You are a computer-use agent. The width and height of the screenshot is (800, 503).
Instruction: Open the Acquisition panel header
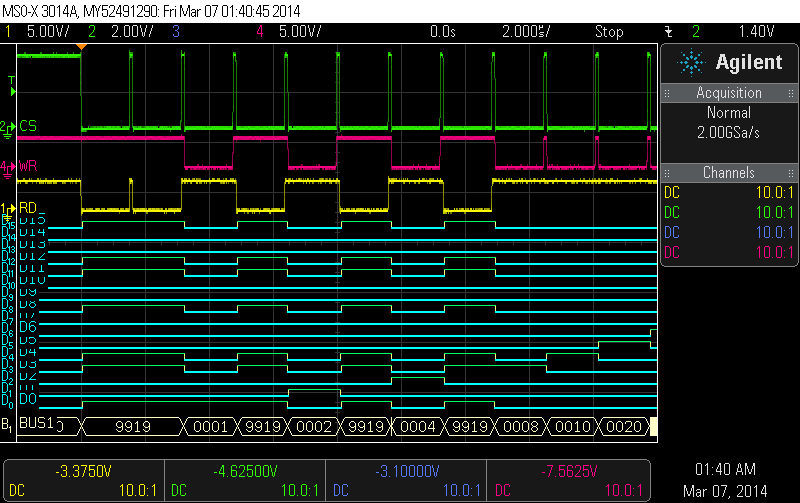click(x=729, y=93)
